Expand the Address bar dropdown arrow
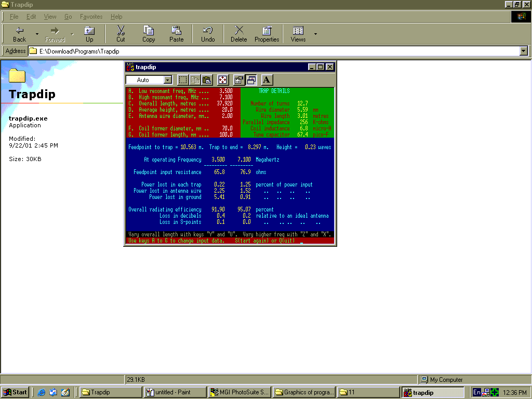Image resolution: width=532 pixels, height=399 pixels. (x=524, y=51)
